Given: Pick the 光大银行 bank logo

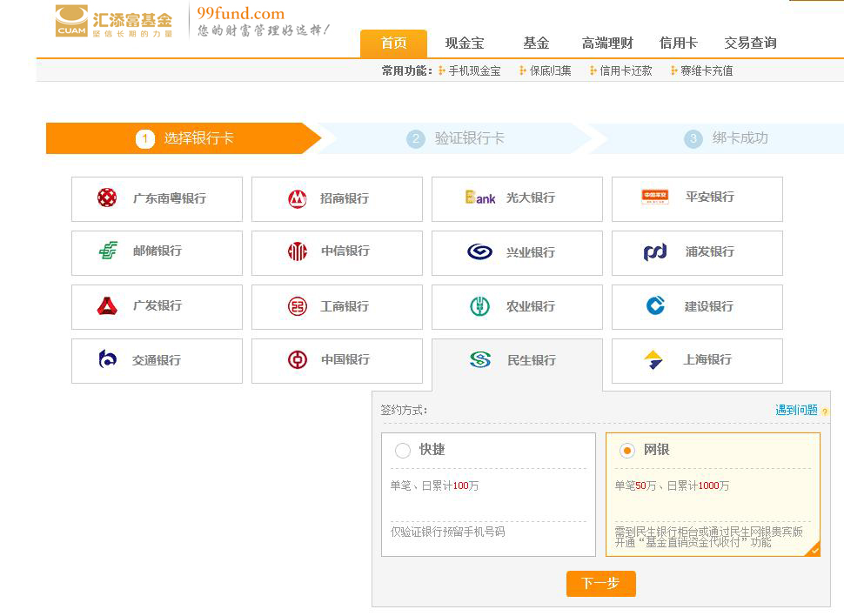Looking at the screenshot, I should tap(479, 198).
